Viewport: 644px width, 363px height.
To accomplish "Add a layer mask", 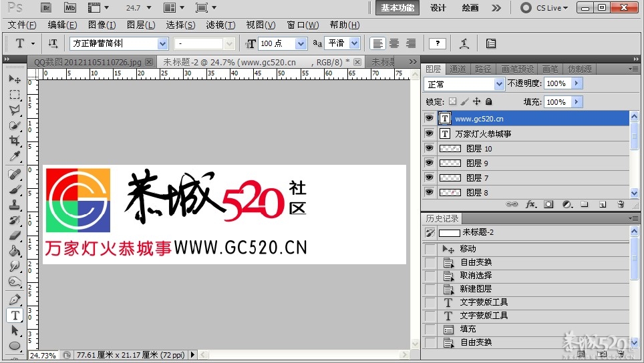I will tap(548, 204).
